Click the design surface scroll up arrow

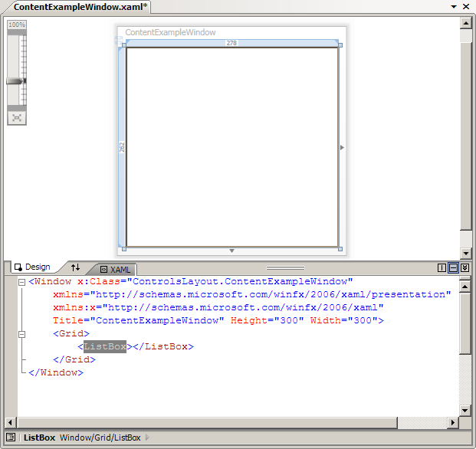coord(466,23)
